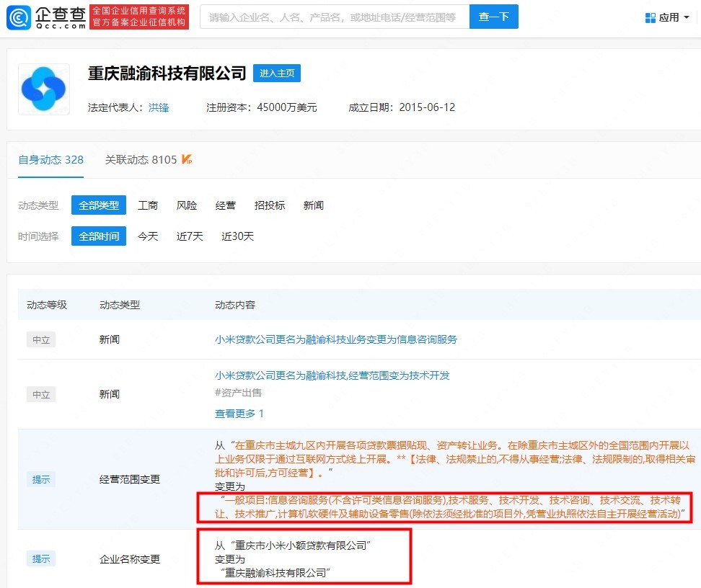Filter dynamics by 新闻 type
Image resolution: width=701 pixels, height=588 pixels.
[314, 205]
